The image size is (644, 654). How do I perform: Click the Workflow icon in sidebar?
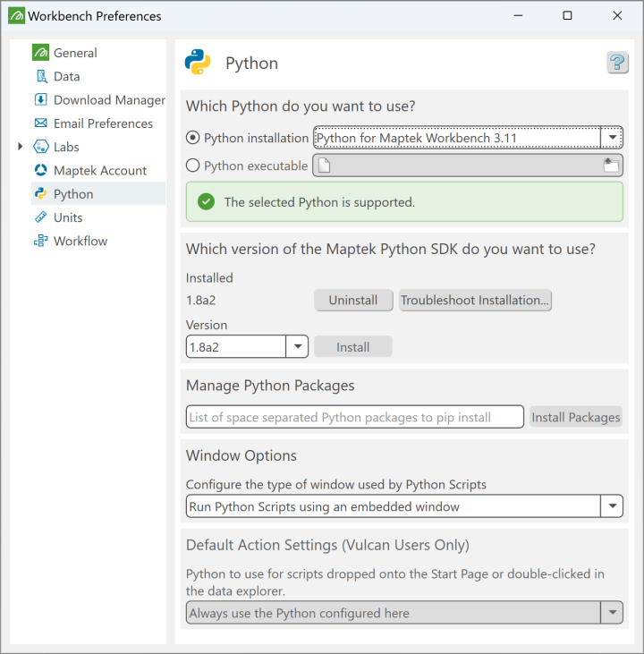point(40,241)
